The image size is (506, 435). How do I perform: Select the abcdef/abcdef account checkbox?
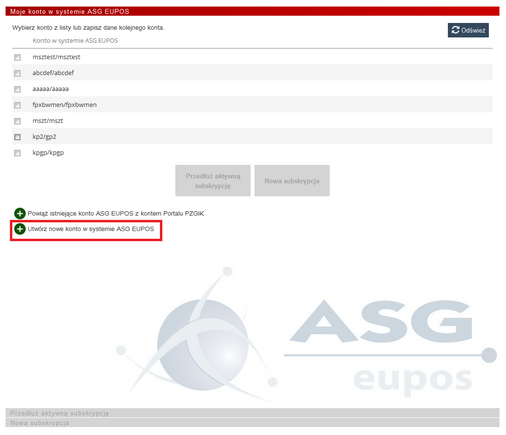click(17, 73)
